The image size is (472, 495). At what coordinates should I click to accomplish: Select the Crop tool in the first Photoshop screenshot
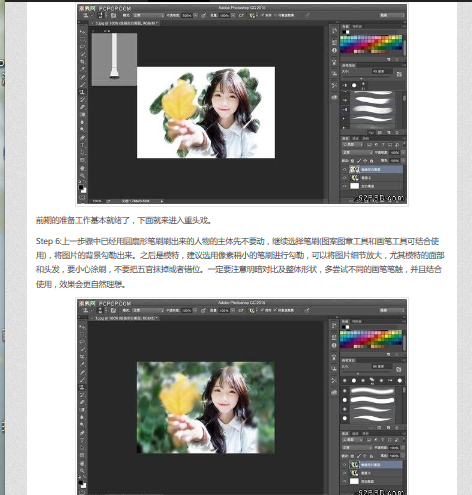point(82,62)
